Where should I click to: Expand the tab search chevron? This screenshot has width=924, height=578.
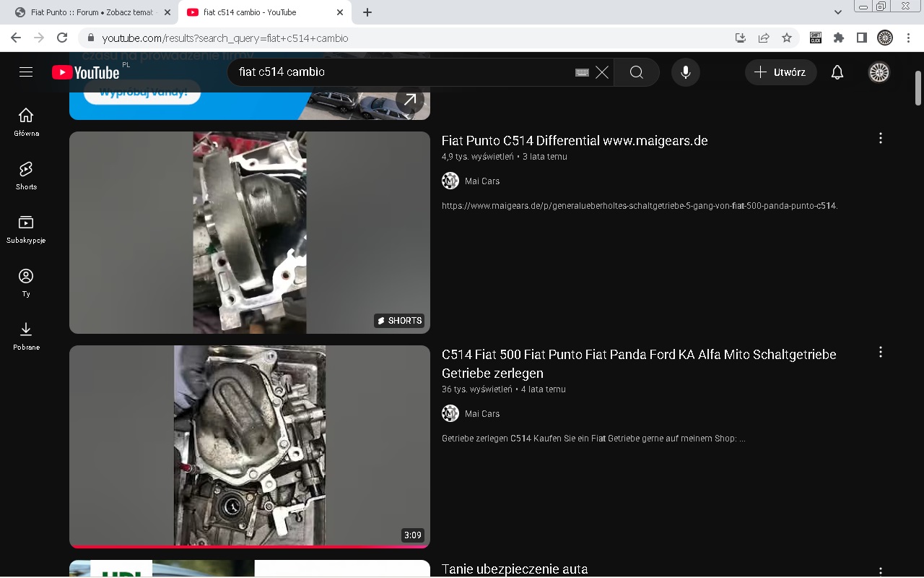pos(837,12)
